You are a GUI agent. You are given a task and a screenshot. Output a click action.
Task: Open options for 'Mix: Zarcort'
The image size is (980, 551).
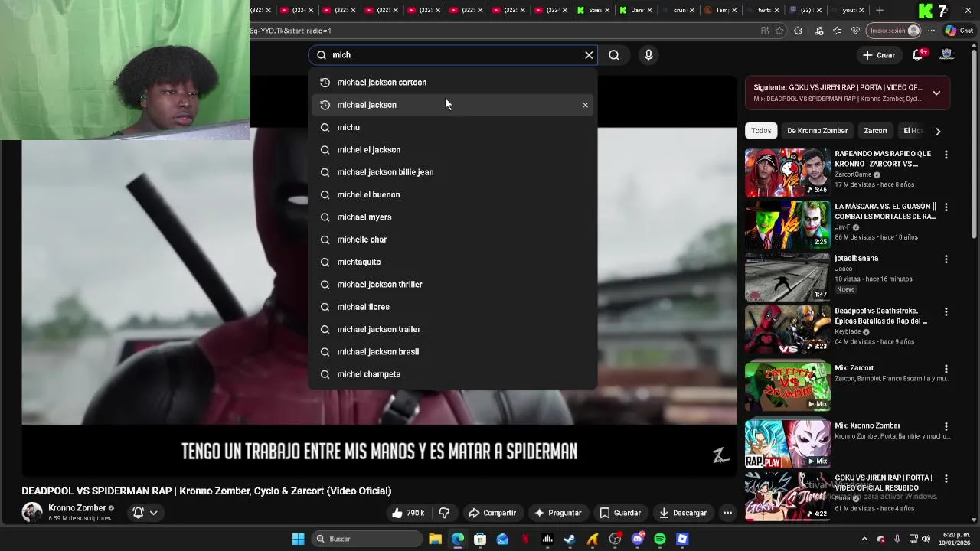pos(946,369)
